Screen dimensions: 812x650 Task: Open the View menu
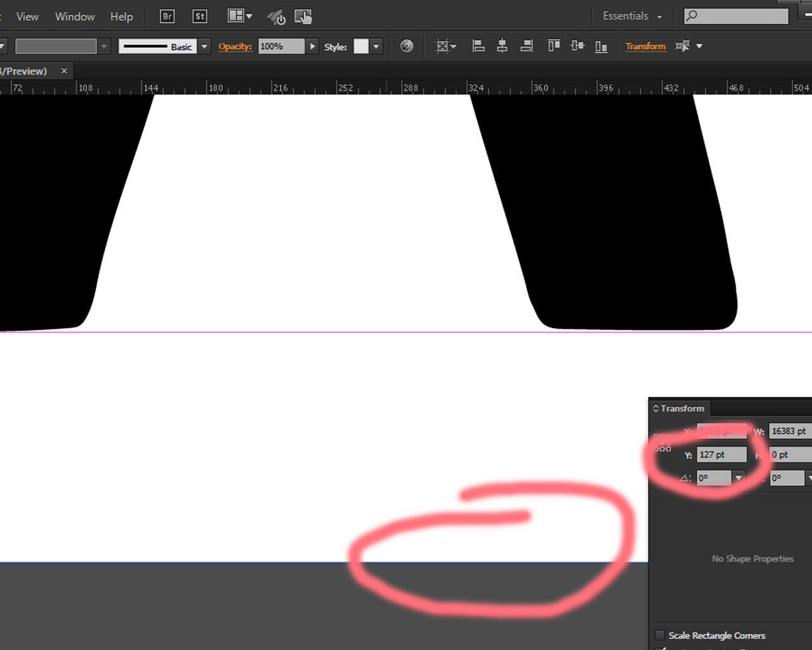(27, 17)
